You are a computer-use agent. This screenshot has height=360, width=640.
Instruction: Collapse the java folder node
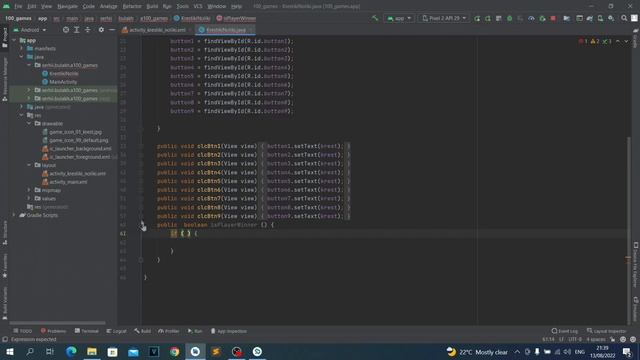click(22, 57)
